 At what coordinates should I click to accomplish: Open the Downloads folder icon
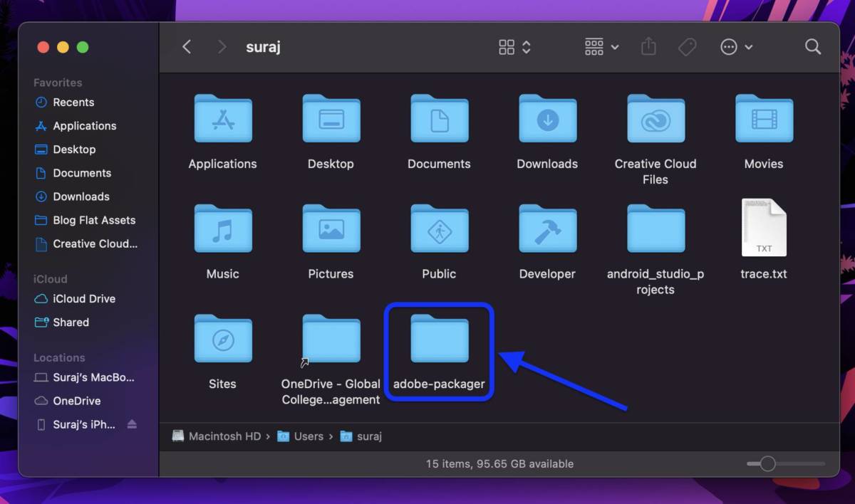(547, 118)
